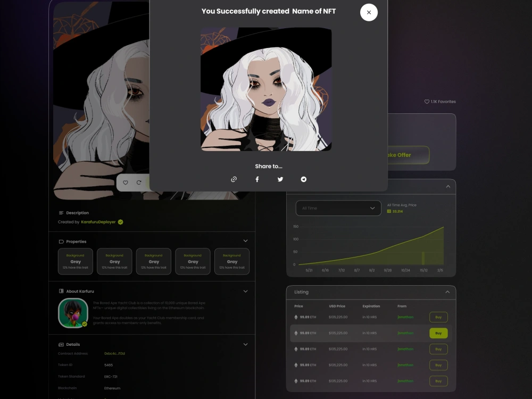This screenshot has height=399, width=532.
Task: Close the success modal with X button
Action: tap(369, 13)
